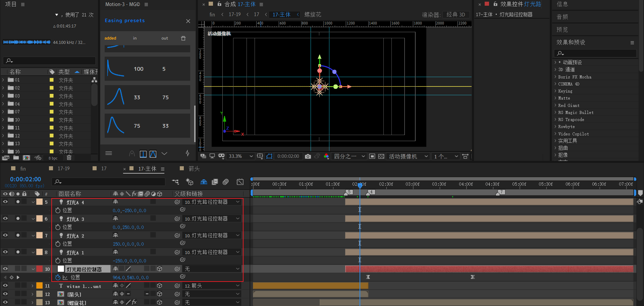Open the show channel RGB icon
The image size is (644, 306).
(x=326, y=156)
